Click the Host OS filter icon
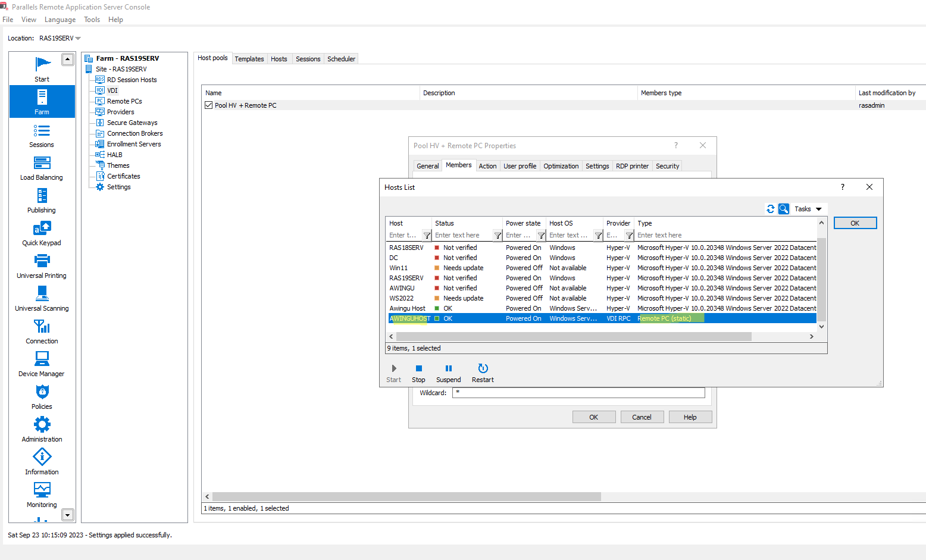Image resolution: width=926 pixels, height=560 pixels. 598,236
